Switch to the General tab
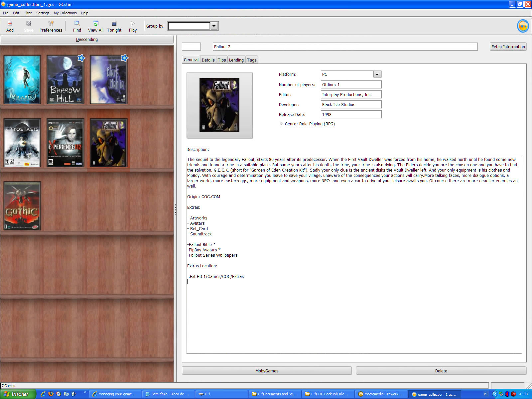 (191, 60)
